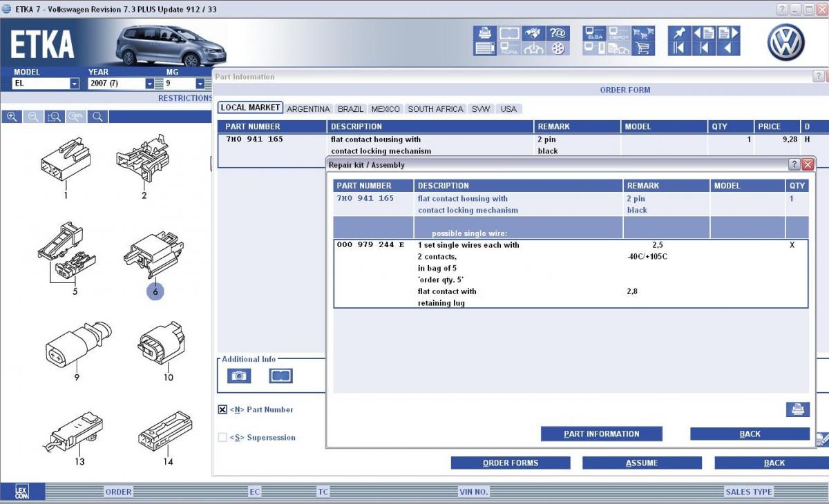Click the printer icon in top toolbar

click(485, 33)
